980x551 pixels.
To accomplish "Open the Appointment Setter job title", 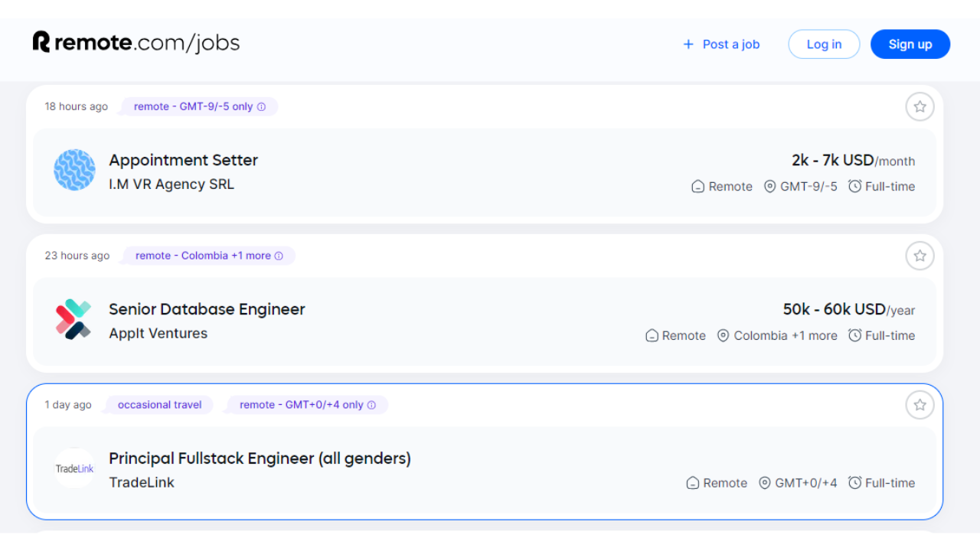I will click(x=183, y=160).
